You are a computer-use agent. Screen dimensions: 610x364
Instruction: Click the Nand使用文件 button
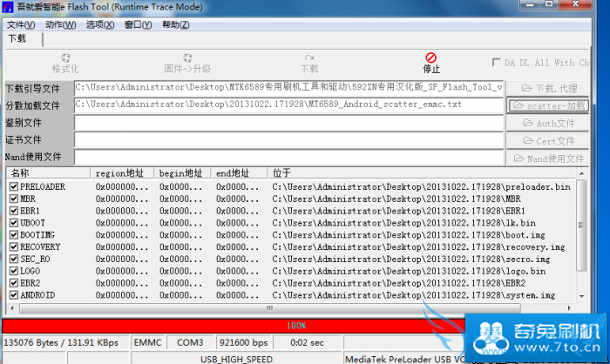coord(547,158)
